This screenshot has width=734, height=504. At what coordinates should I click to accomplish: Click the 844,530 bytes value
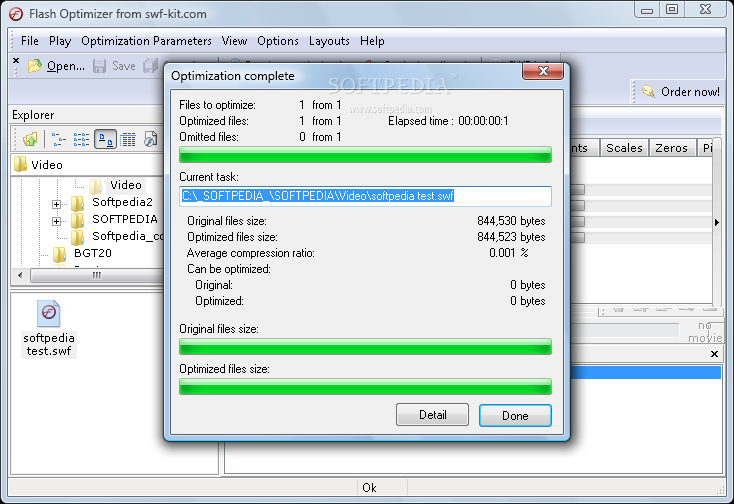(x=511, y=221)
